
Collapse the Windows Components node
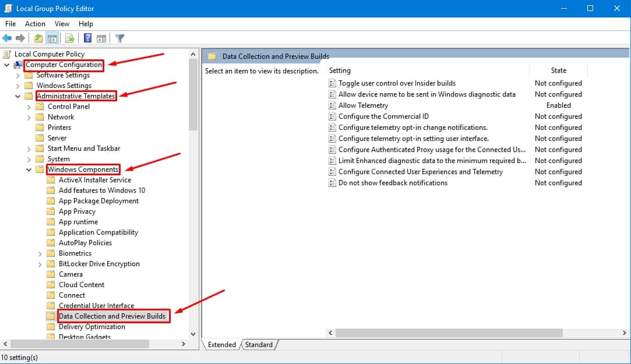29,169
